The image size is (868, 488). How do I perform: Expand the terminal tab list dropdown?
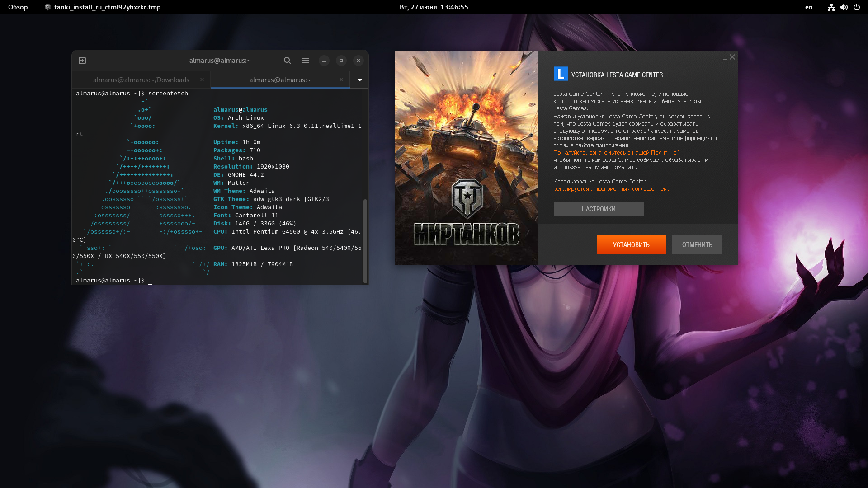[360, 80]
